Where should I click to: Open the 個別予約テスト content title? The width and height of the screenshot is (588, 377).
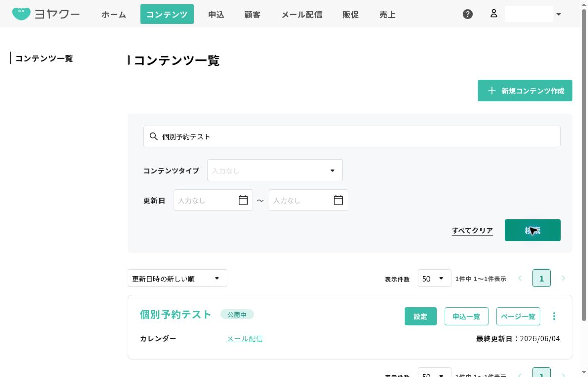point(176,315)
